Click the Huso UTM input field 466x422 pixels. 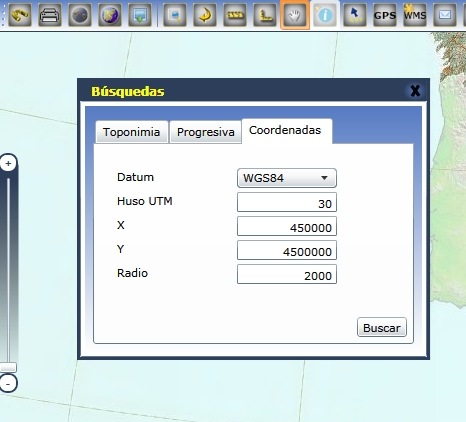coord(287,202)
